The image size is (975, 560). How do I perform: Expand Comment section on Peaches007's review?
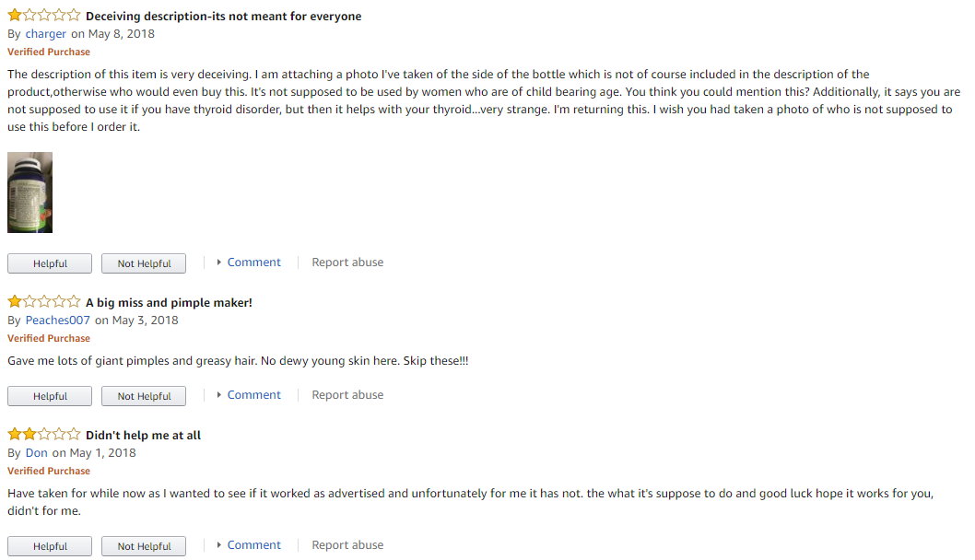pos(249,395)
